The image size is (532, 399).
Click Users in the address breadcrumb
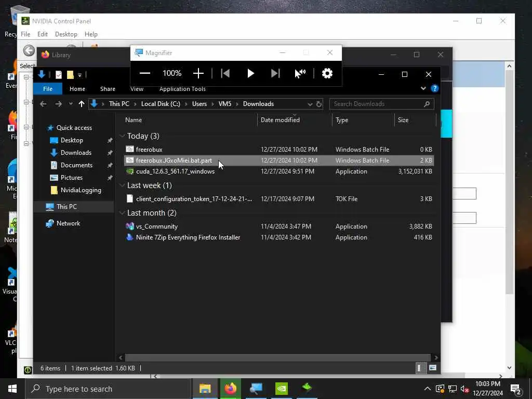click(199, 104)
